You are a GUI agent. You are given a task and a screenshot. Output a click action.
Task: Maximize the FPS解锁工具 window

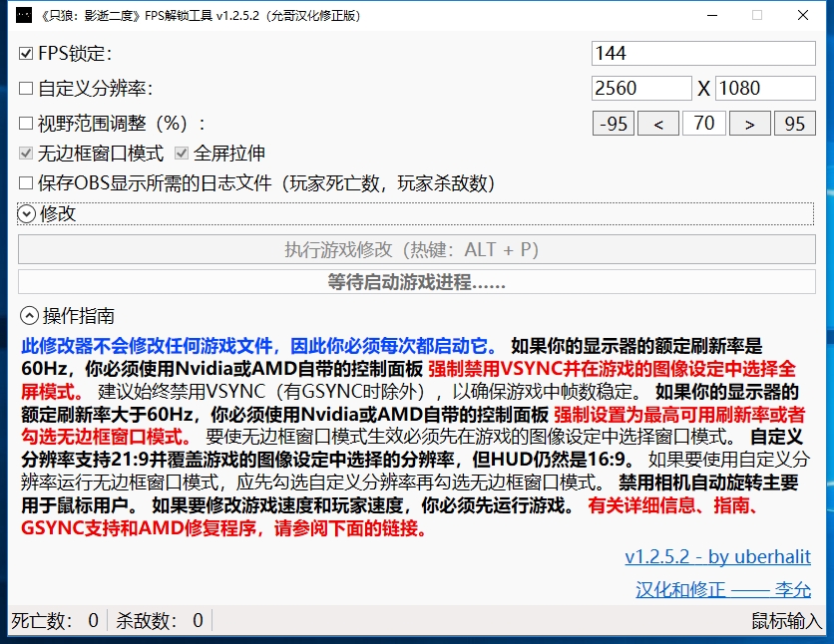pos(757,15)
